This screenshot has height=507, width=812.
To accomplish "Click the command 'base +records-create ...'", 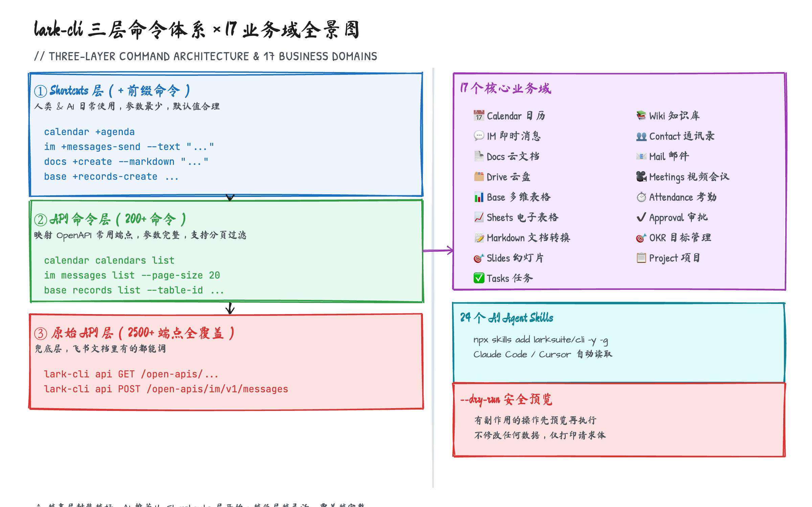I will [x=111, y=176].
